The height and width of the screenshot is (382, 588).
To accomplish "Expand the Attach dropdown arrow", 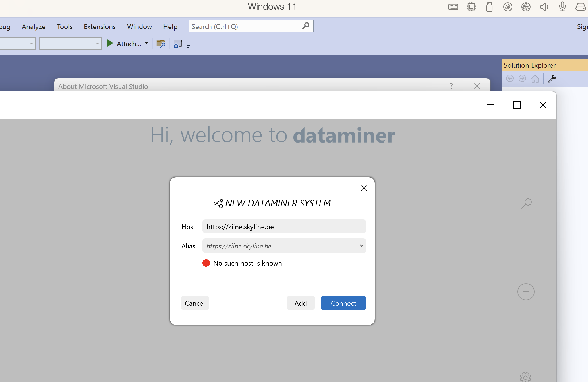I will click(146, 43).
